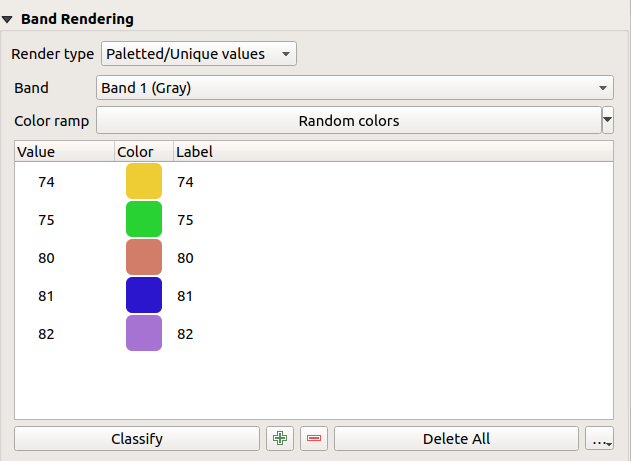Open the Band selection combo box
The image size is (631, 461).
tap(355, 88)
